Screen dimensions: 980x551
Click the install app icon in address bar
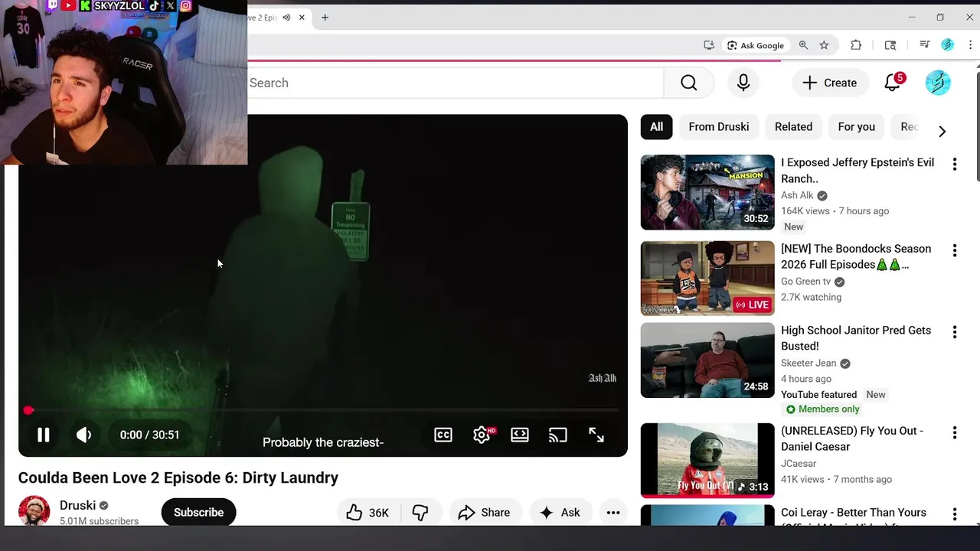[709, 45]
